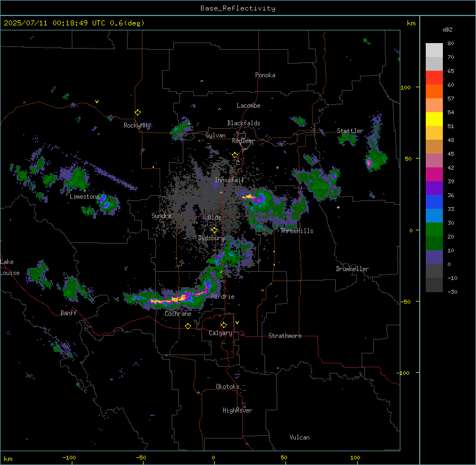This screenshot has height=465, width=476.
Task: Click the yellow diamond marker above Calgary label
Action: click(224, 325)
